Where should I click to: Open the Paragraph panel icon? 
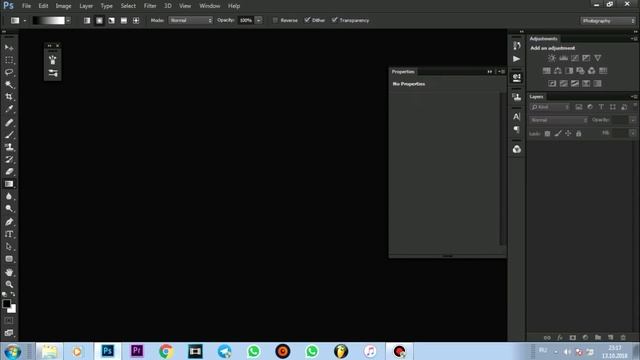point(517,129)
